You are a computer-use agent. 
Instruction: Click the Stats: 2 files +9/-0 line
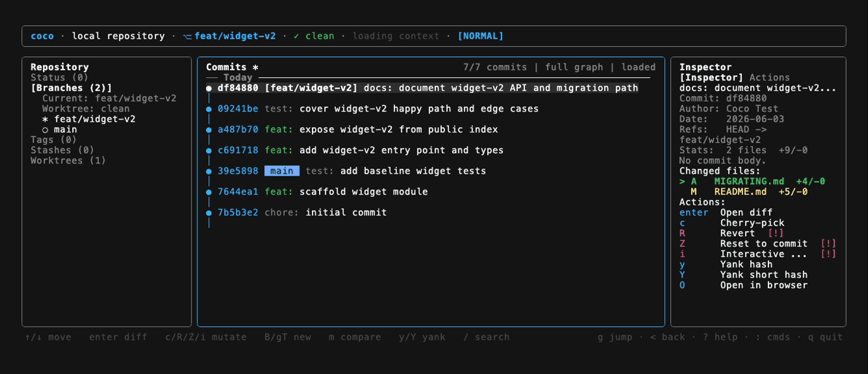point(743,150)
